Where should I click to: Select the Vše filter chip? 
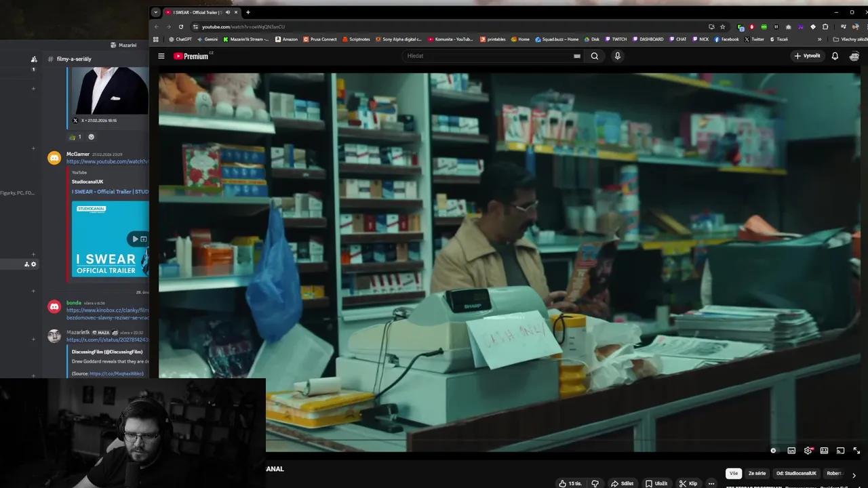(x=734, y=473)
